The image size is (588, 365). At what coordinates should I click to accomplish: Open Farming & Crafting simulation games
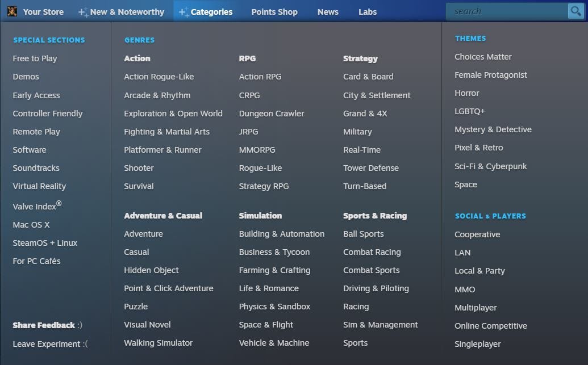[274, 270]
